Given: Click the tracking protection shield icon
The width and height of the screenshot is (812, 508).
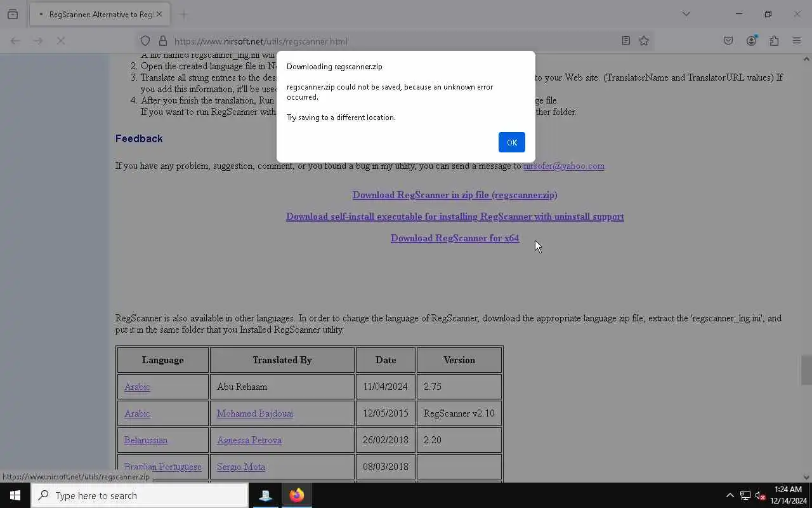Looking at the screenshot, I should pos(145,41).
